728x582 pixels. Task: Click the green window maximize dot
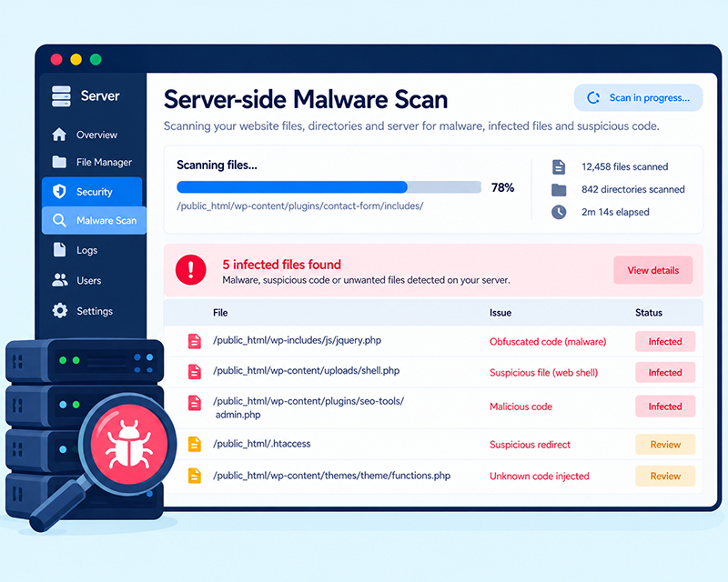coord(96,59)
